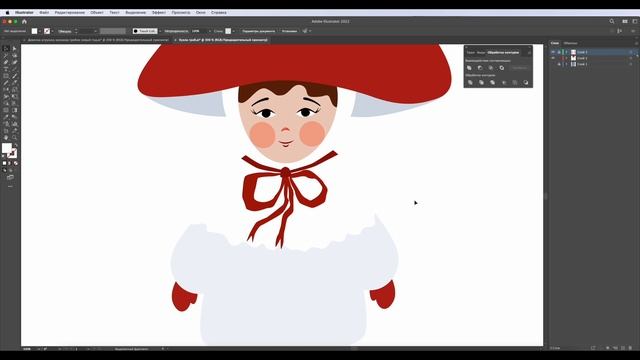The image size is (640, 360).
Task: Select the Lasso tool
Action: point(15,56)
